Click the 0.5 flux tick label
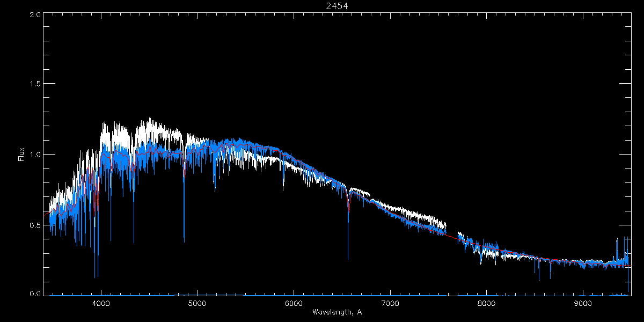Viewport: 644px width, 322px height. coord(34,225)
